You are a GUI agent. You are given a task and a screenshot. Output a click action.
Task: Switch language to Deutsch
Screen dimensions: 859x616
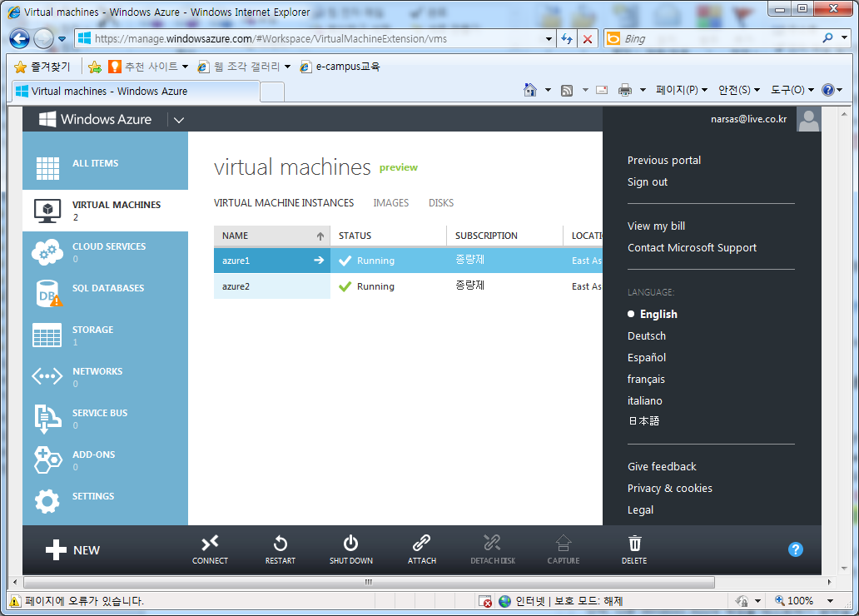click(647, 336)
